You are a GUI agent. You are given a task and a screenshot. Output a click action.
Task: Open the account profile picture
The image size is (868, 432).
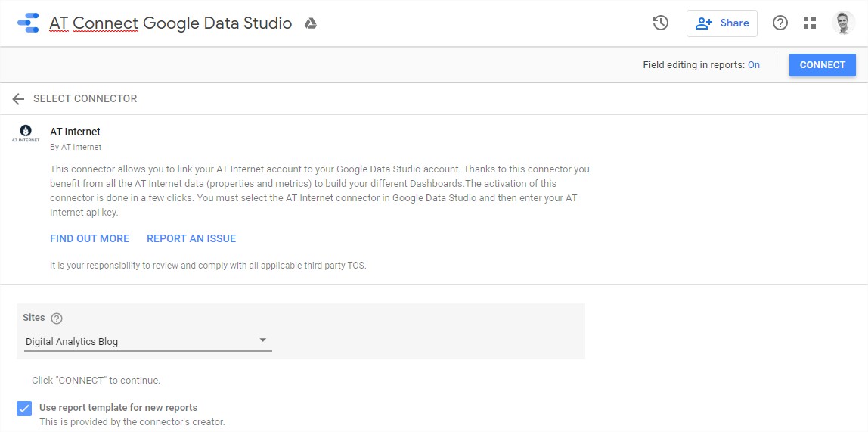843,23
